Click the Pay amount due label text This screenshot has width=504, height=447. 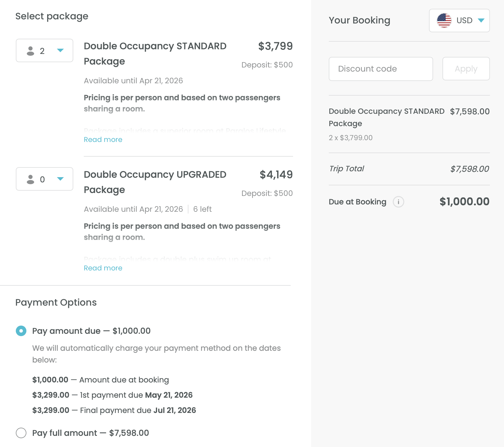coord(91,331)
